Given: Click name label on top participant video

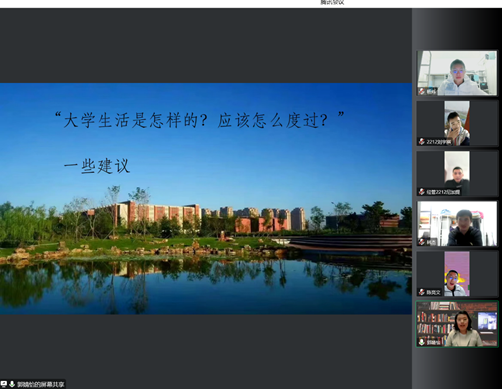Looking at the screenshot, I should point(431,91).
